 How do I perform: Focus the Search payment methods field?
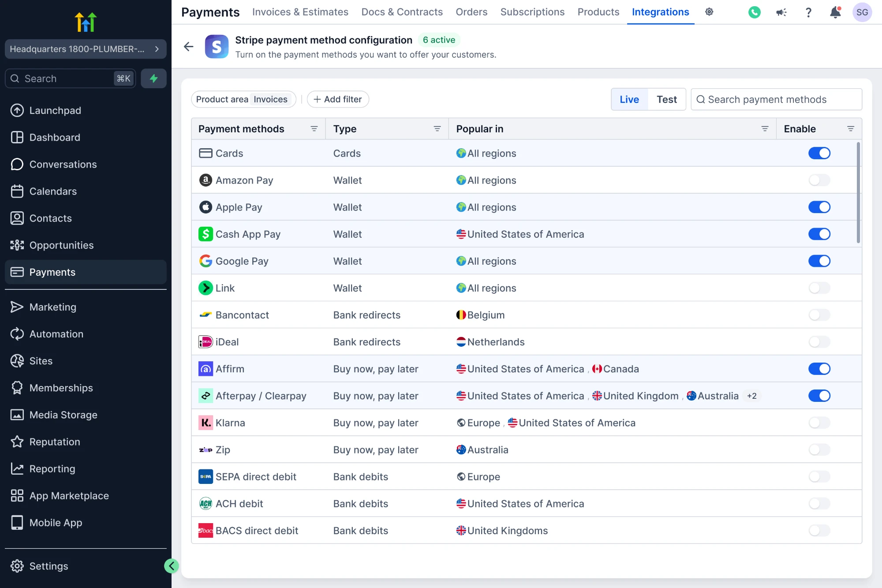click(x=776, y=99)
